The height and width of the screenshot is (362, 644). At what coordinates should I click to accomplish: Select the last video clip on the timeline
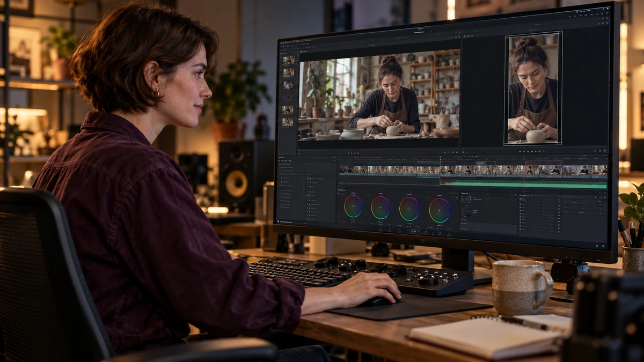point(599,171)
